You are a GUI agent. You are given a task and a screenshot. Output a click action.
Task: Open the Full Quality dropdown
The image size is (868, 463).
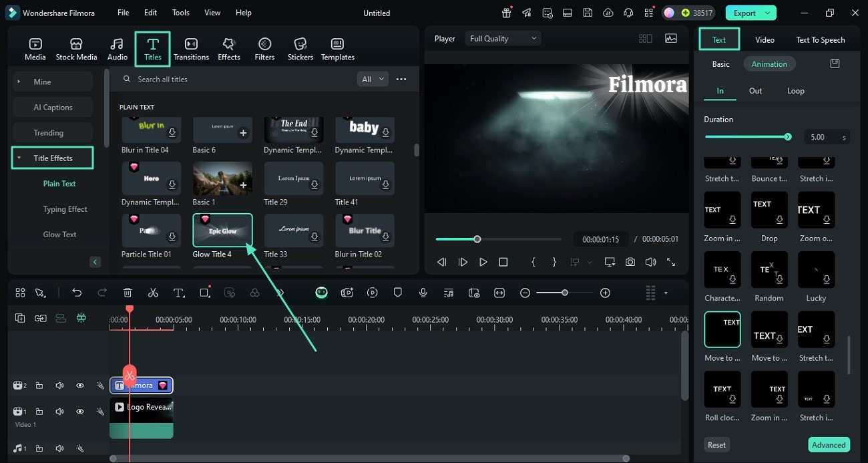(x=501, y=39)
